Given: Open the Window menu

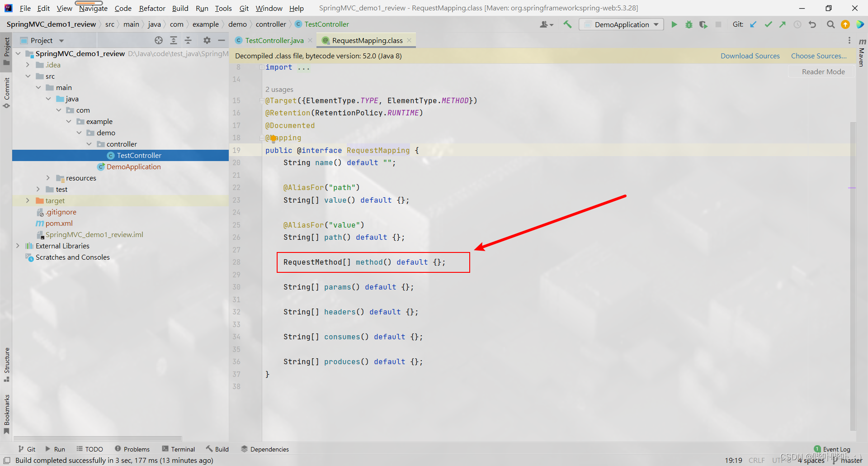Looking at the screenshot, I should click(x=269, y=8).
